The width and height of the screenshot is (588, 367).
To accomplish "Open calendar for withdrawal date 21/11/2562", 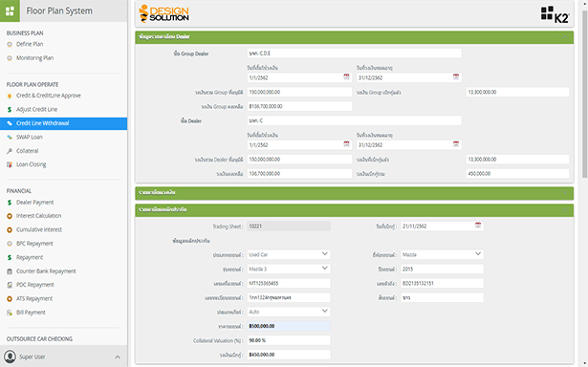I will [478, 226].
